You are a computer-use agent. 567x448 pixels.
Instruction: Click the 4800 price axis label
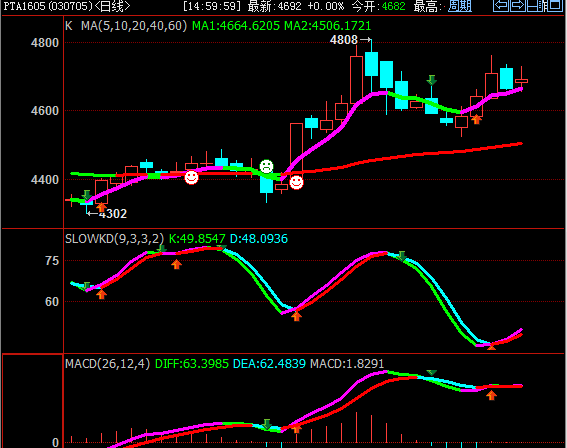tap(45, 43)
